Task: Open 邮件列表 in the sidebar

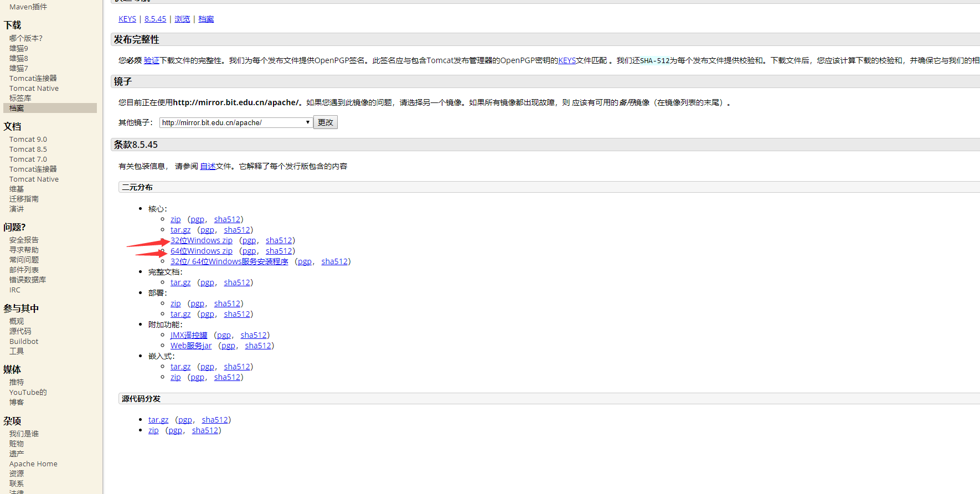Action: (x=24, y=270)
